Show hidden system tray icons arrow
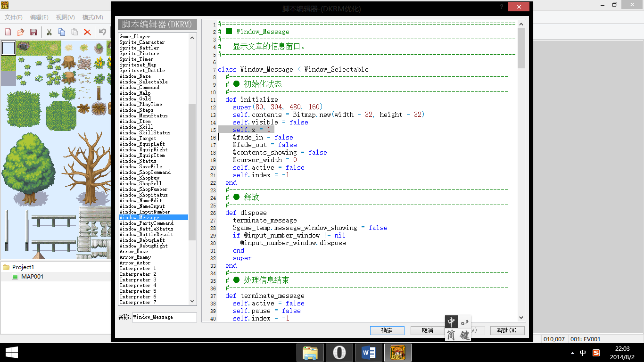The width and height of the screenshot is (644, 362). click(x=572, y=353)
